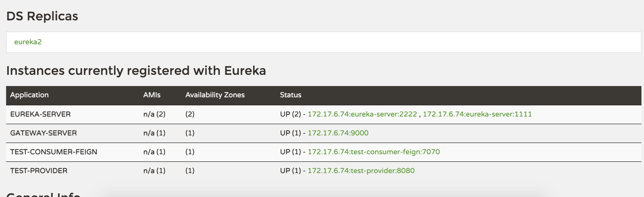Click the Application column header
Screen dimensions: 644x197
(x=29, y=95)
